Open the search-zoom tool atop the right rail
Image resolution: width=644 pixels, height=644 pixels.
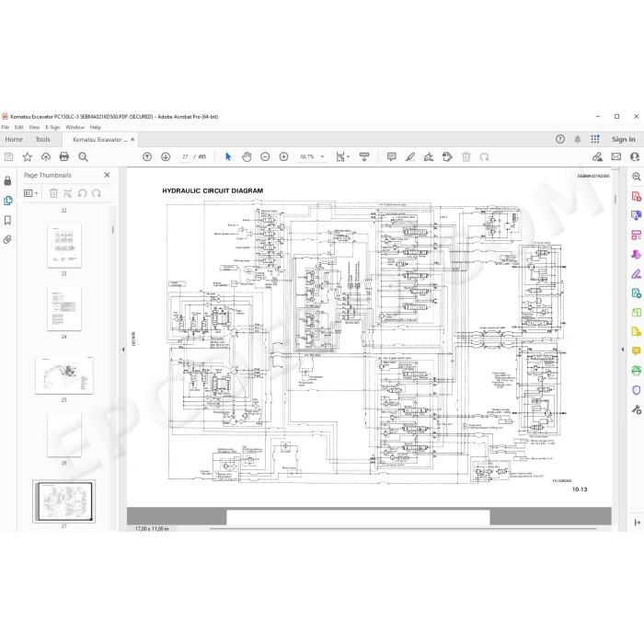(637, 177)
